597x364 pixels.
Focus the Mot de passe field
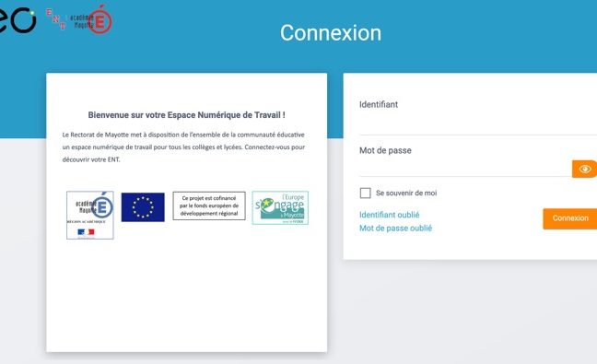tap(465, 168)
